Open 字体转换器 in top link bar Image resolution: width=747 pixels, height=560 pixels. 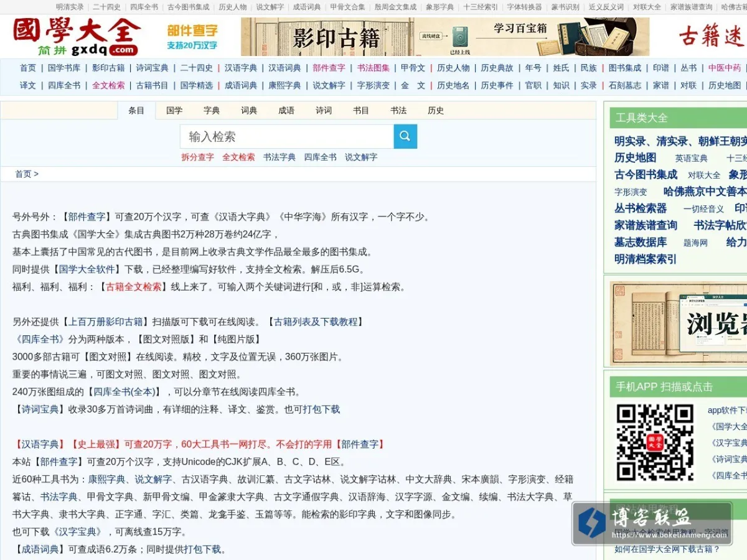click(524, 7)
